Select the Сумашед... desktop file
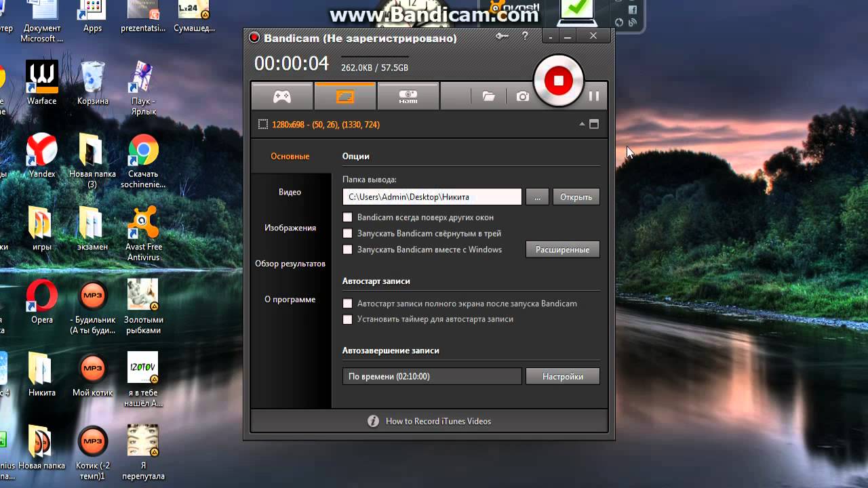 pos(195,17)
